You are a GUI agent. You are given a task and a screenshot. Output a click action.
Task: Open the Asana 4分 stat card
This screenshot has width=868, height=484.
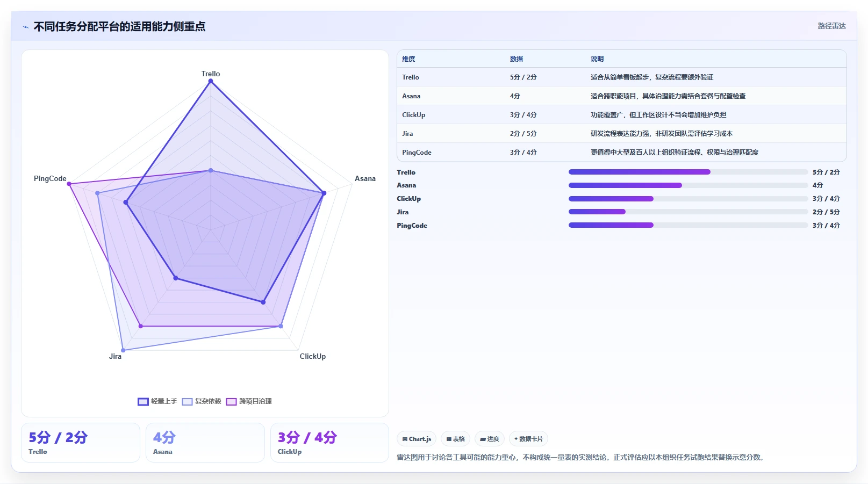[x=205, y=443]
